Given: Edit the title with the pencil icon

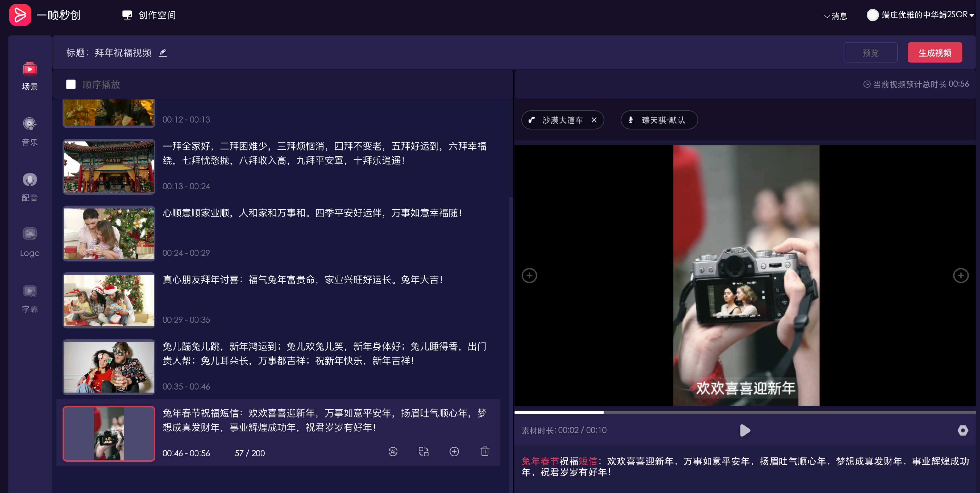Looking at the screenshot, I should [163, 52].
